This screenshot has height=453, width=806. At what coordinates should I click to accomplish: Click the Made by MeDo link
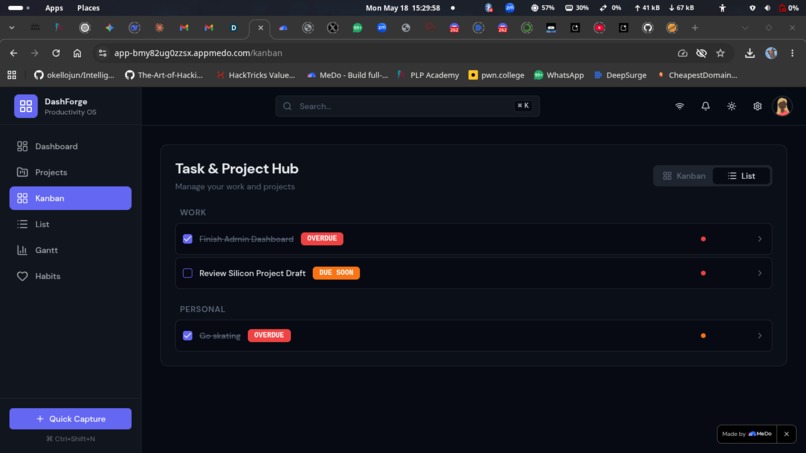pyautogui.click(x=747, y=434)
